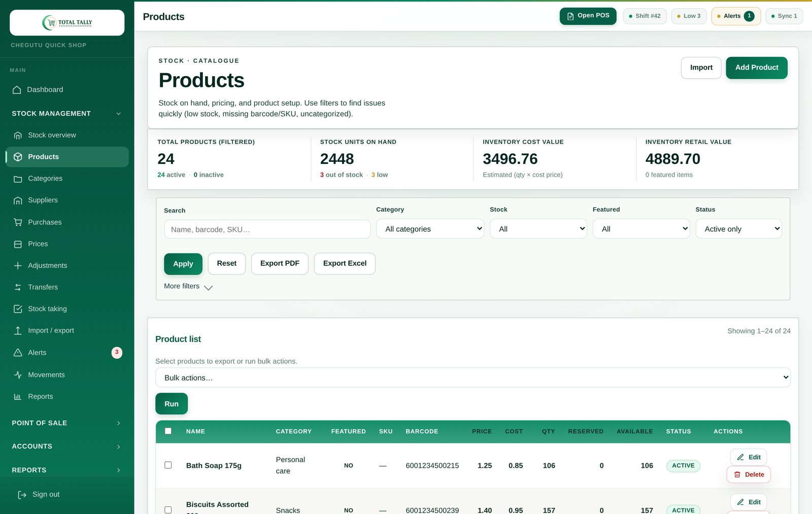Click the Suppliers icon in sidebar
The width and height of the screenshot is (812, 514).
[18, 200]
